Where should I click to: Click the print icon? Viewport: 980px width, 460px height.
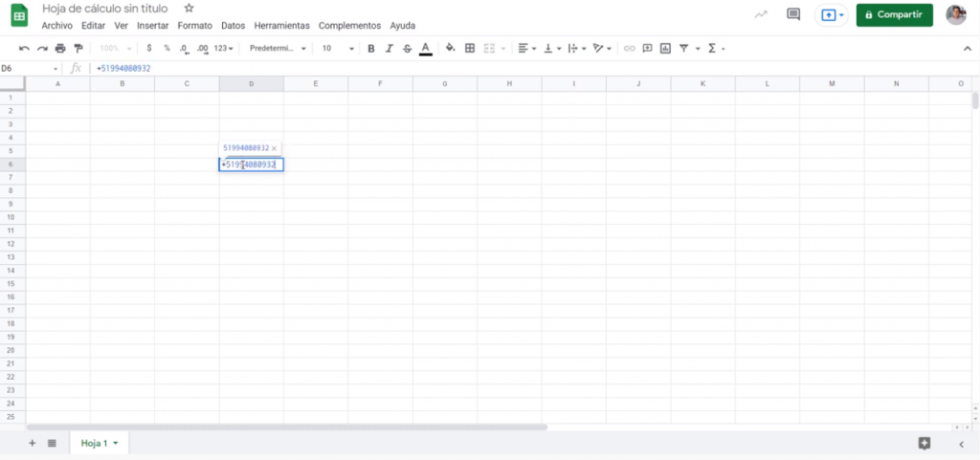click(60, 48)
